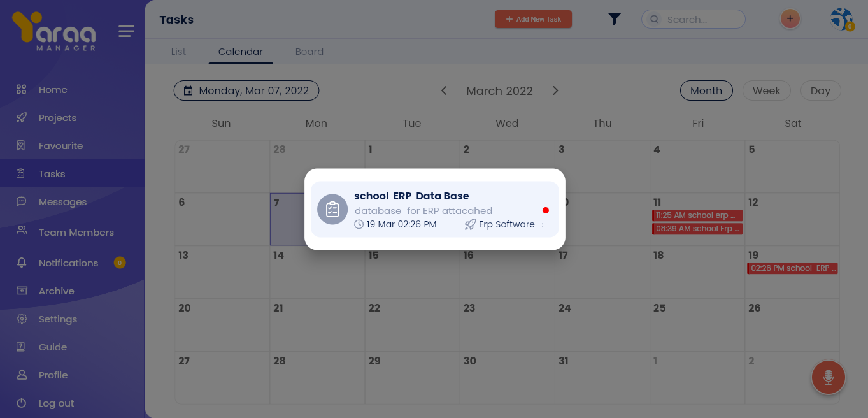
Task: Switch to the Board tab
Action: tap(309, 52)
